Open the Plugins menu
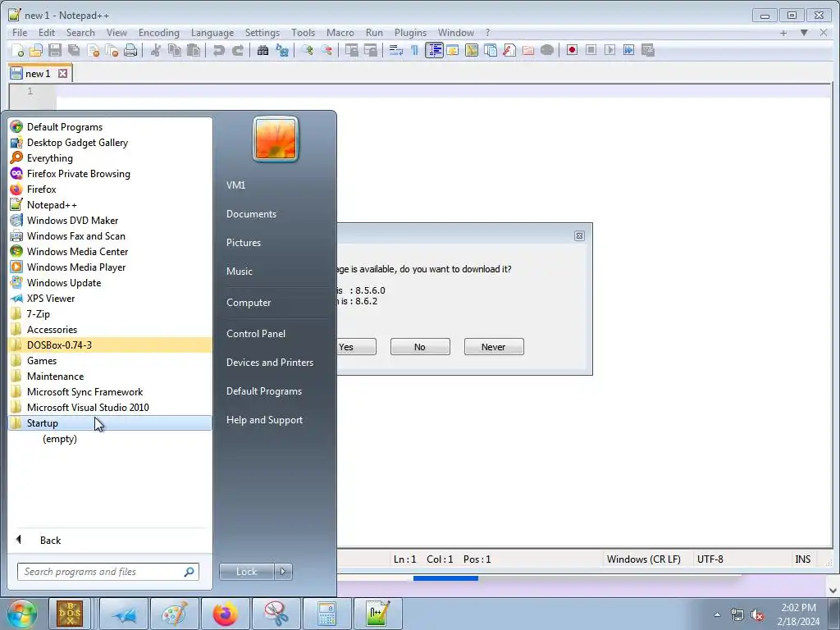The width and height of the screenshot is (840, 630). click(410, 33)
